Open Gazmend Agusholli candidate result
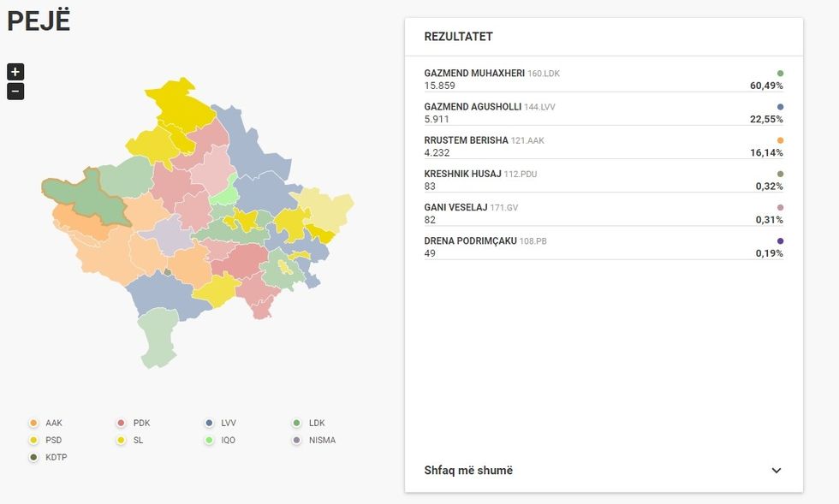The height and width of the screenshot is (504, 839). coord(473,107)
